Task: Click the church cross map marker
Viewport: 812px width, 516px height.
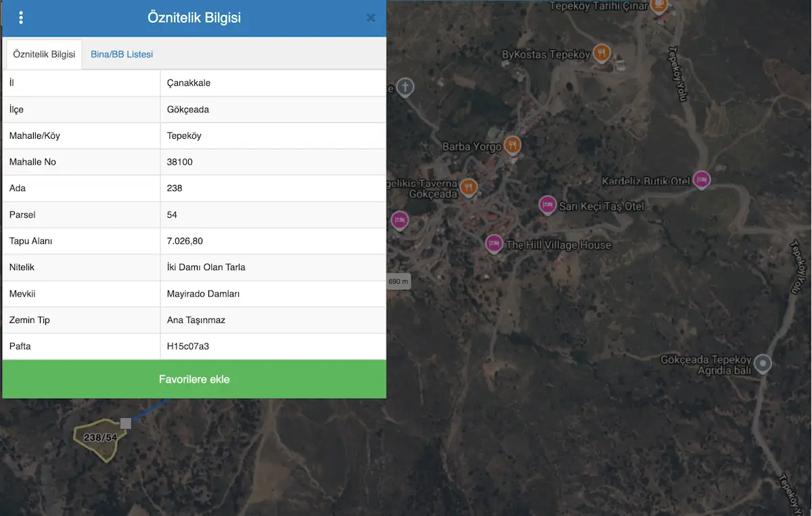Action: coord(405,87)
